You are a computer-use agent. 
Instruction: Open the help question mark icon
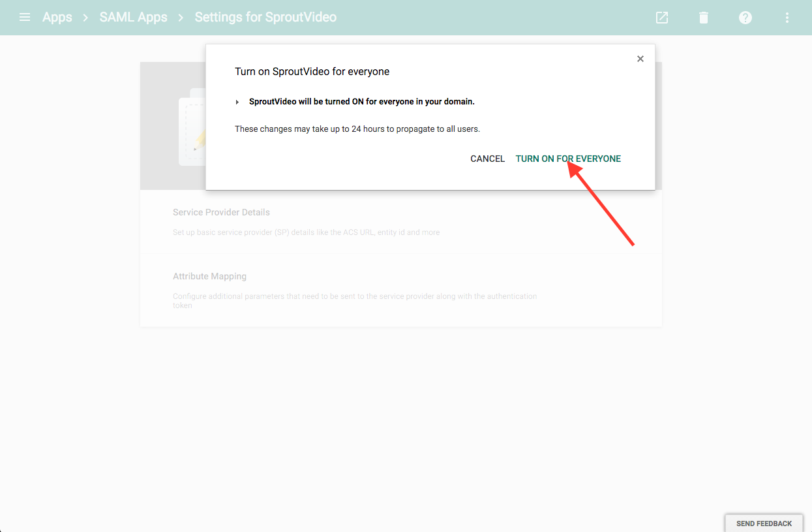745,18
